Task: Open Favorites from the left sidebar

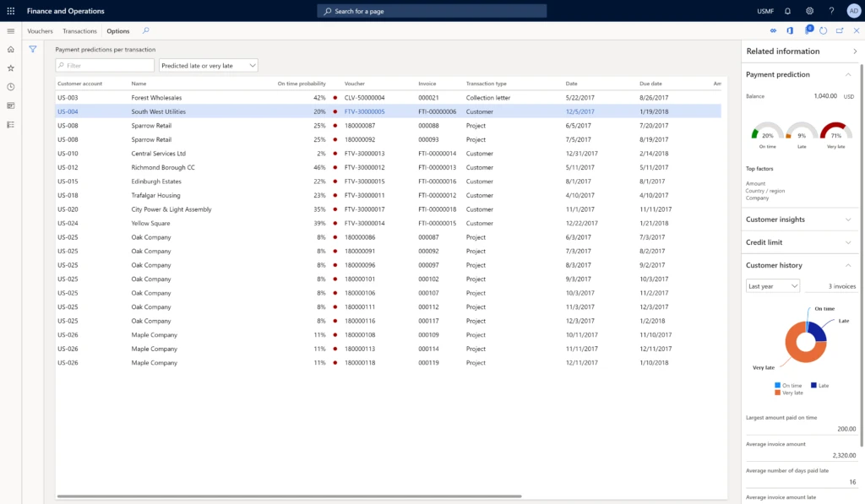Action: [10, 68]
